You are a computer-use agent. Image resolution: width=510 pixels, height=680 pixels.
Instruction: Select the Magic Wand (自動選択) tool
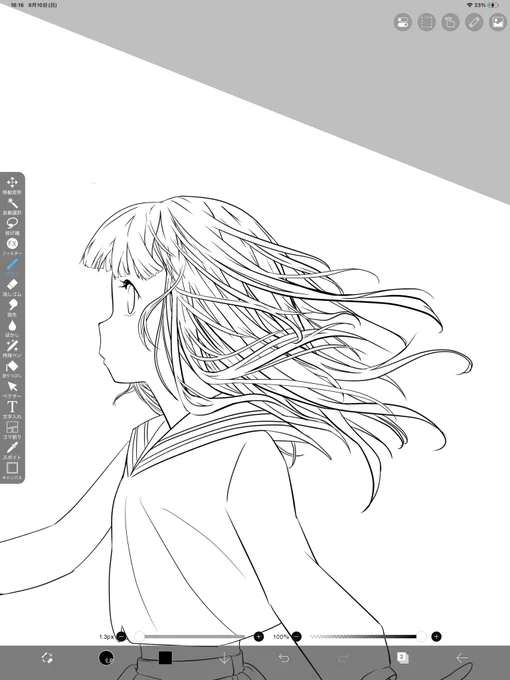point(12,206)
